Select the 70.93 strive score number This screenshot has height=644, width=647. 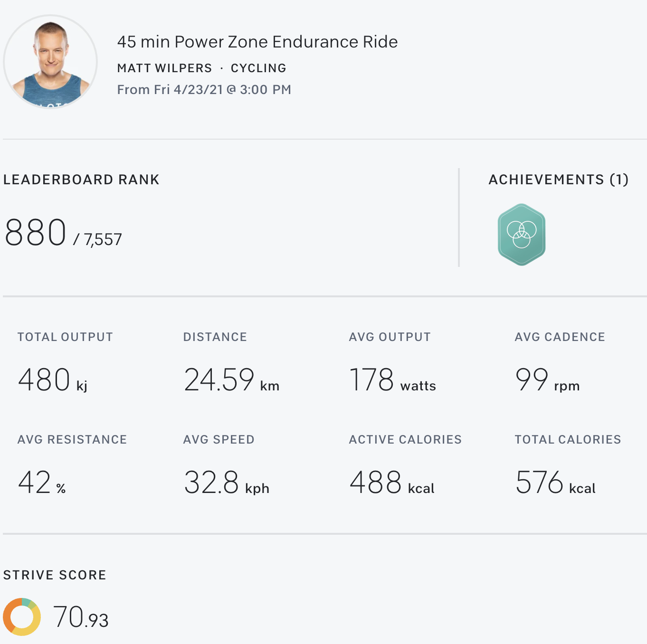pos(81,617)
